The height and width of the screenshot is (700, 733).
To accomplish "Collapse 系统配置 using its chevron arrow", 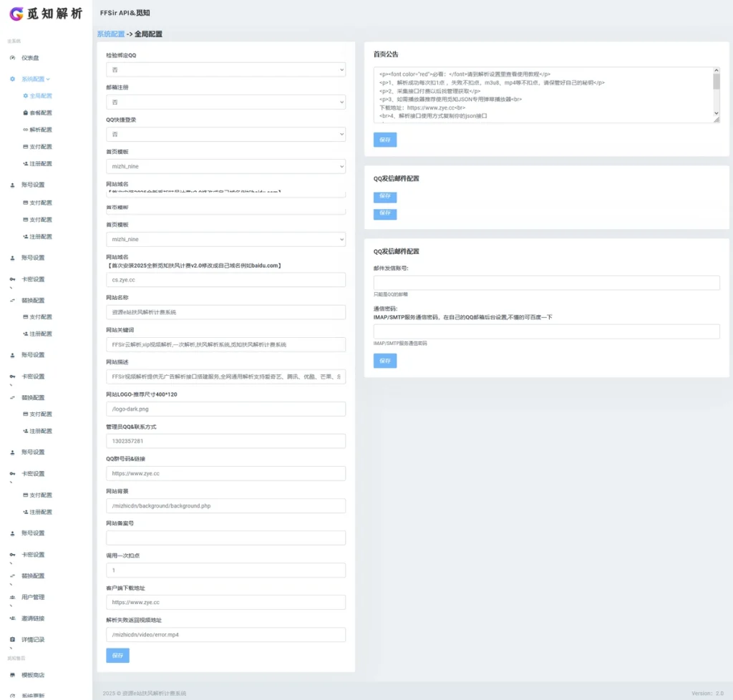I will click(49, 79).
